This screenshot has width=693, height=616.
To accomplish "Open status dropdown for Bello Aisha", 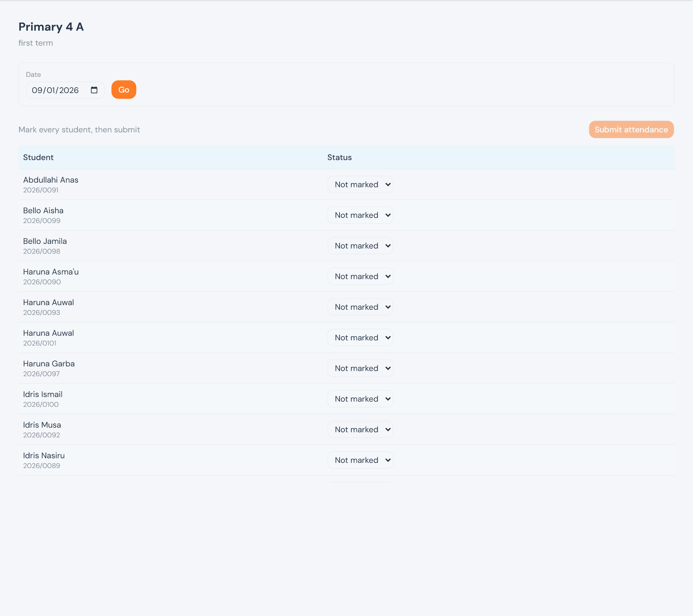I will click(360, 215).
